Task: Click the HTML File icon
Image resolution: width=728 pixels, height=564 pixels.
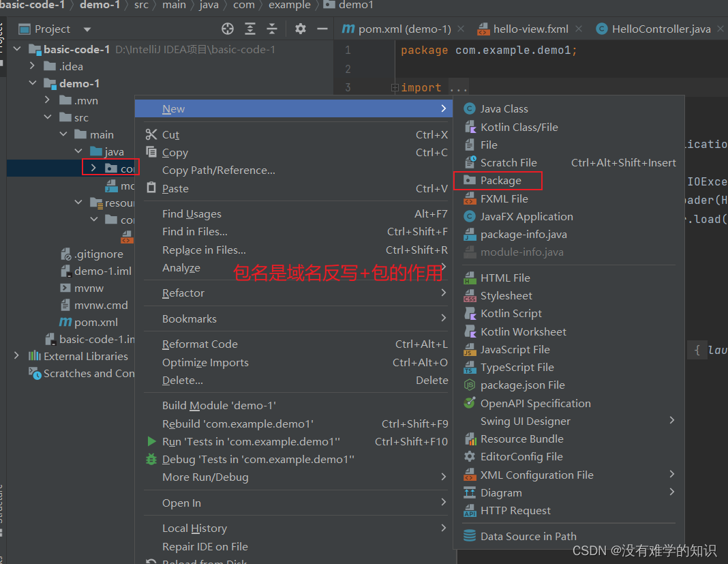Action: coord(470,278)
